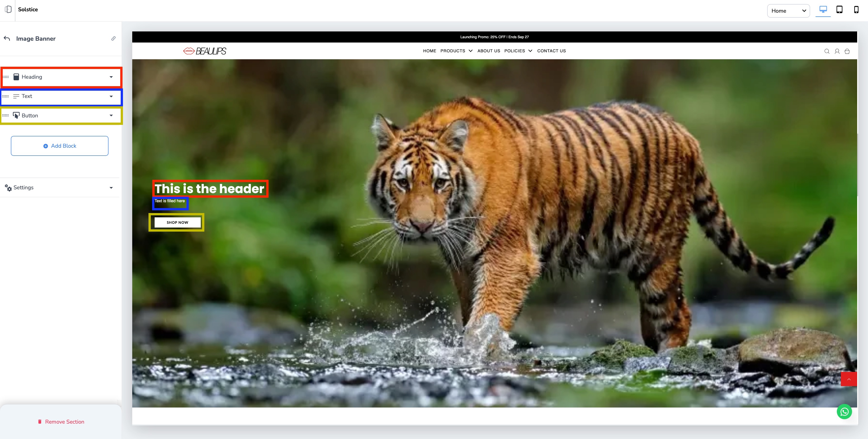
Task: Open the shopping bag cart icon
Action: pos(847,51)
